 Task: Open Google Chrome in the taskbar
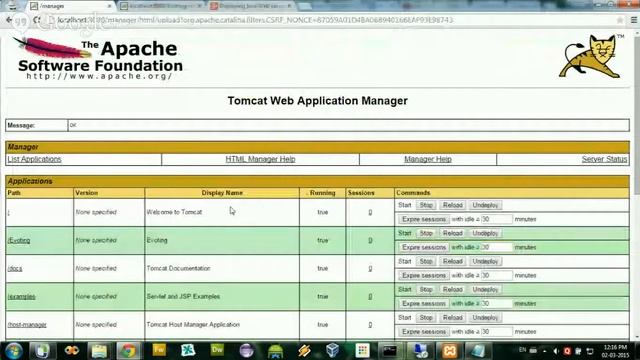coord(129,351)
